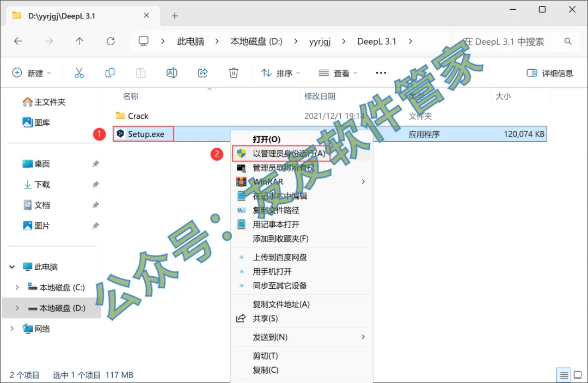
Task: Open the 新建 dropdown
Action: 32,73
